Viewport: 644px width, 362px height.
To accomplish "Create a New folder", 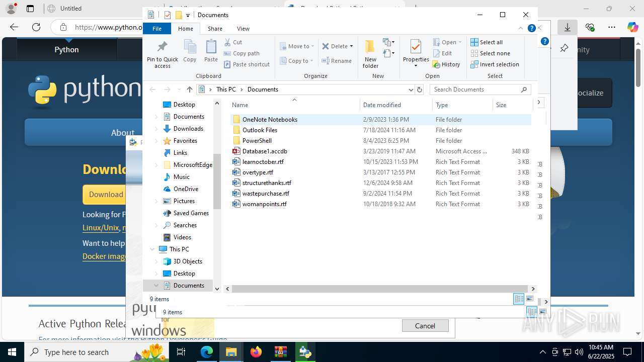I will pyautogui.click(x=370, y=54).
